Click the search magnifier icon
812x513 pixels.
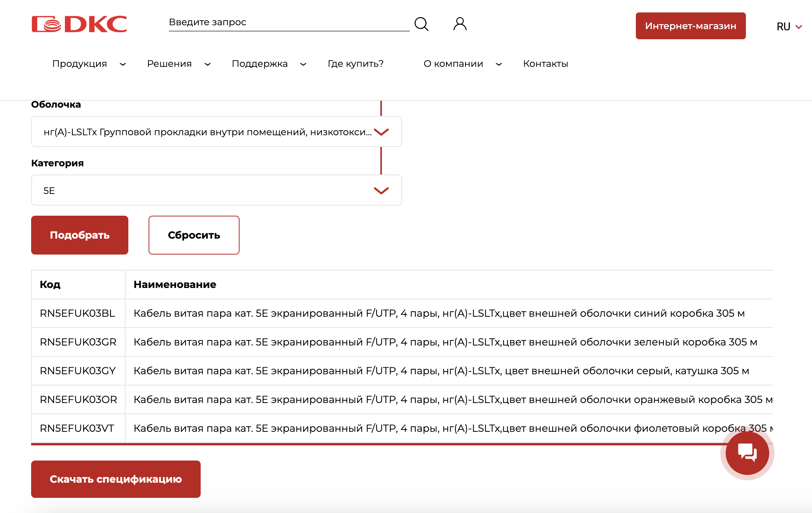click(422, 24)
